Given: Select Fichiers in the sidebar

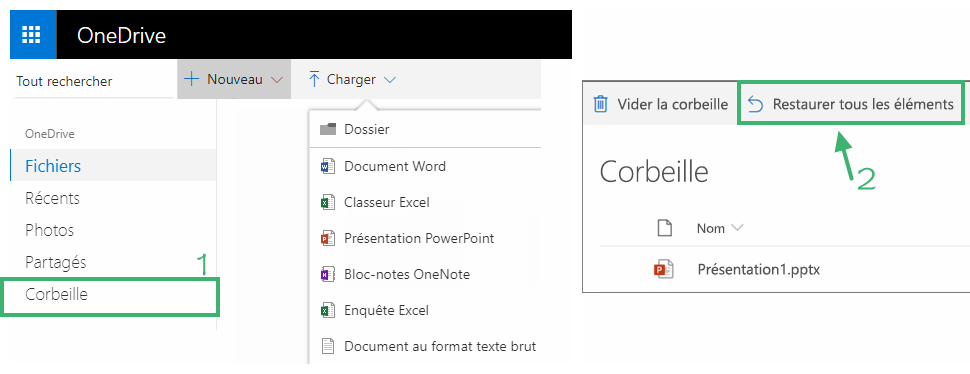Looking at the screenshot, I should (x=113, y=166).
